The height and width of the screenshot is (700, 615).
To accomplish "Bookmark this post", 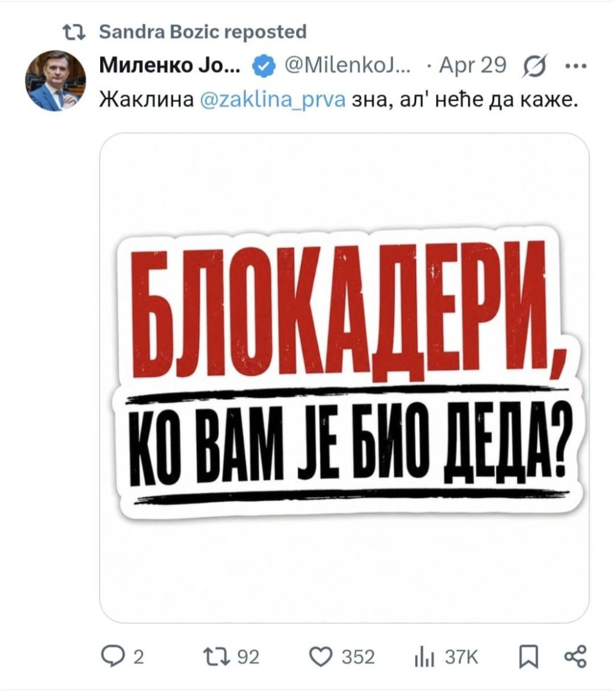I will click(x=526, y=657).
